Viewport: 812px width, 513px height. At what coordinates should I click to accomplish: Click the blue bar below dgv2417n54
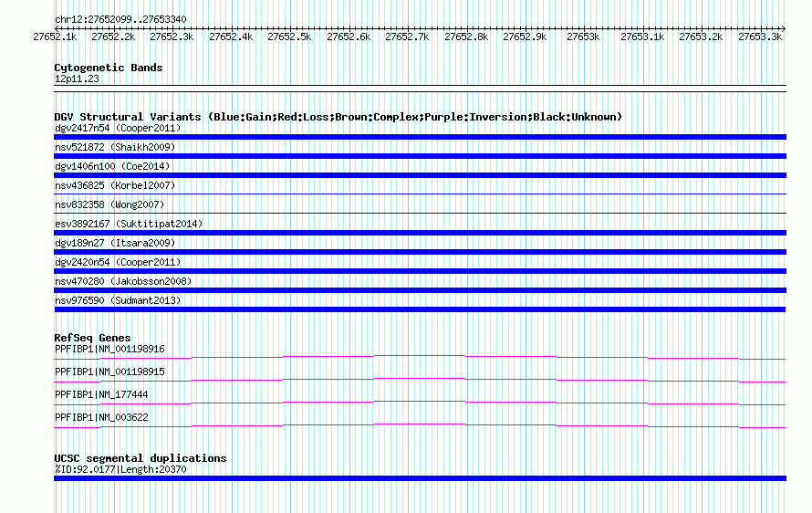[420, 137]
